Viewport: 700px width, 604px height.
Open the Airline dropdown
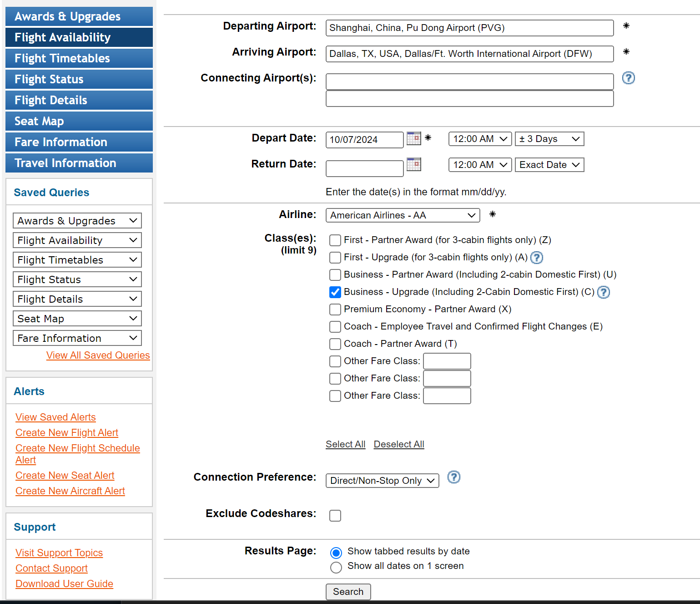tap(403, 215)
